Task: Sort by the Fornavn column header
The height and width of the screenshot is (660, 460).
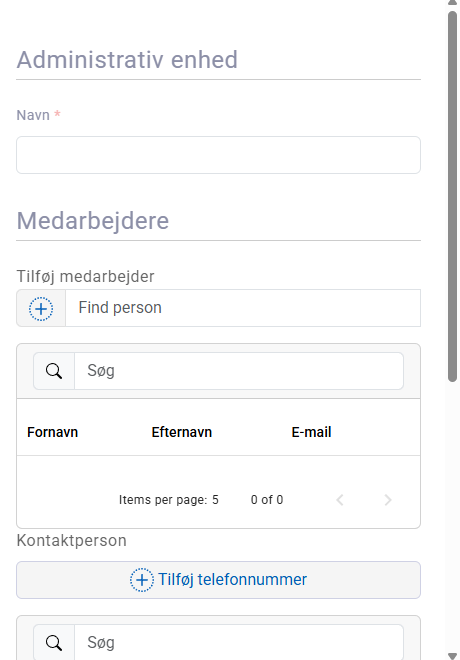Action: click(53, 432)
